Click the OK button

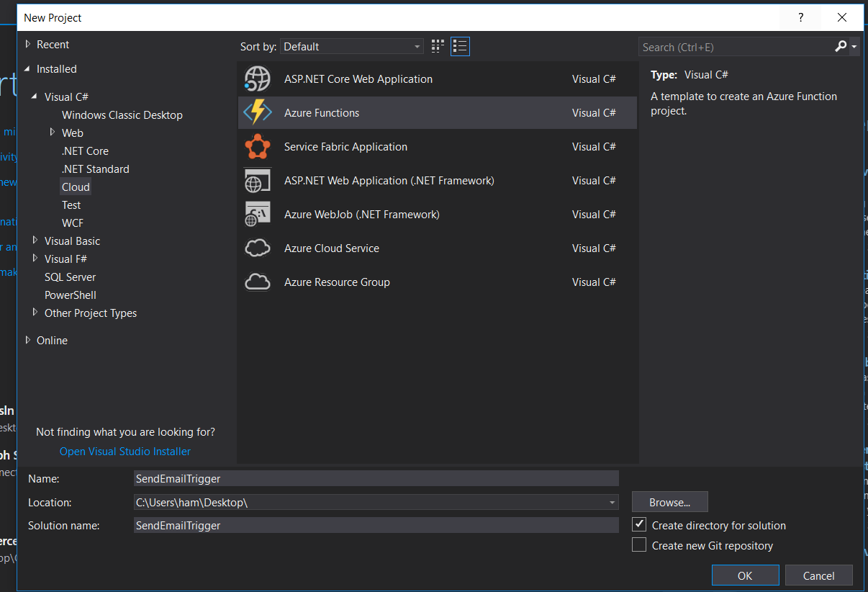tap(745, 575)
